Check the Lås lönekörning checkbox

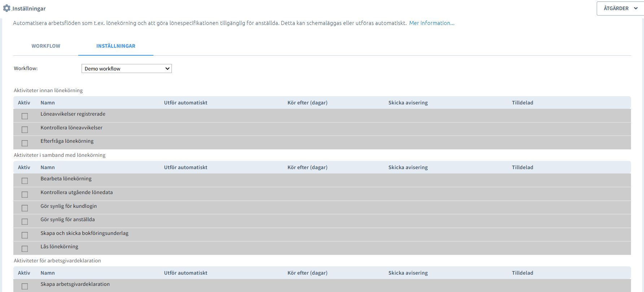[25, 249]
